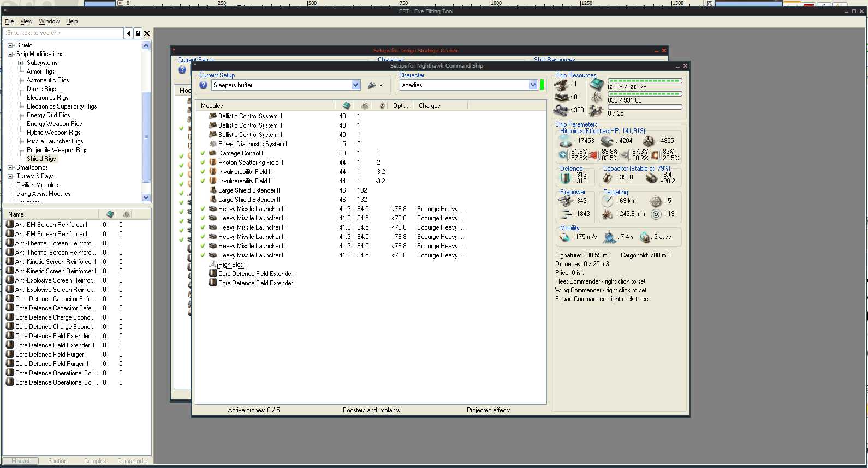Image resolution: width=868 pixels, height=468 pixels.
Task: Open the Current Setup dropdown 'Sleepers buffer'
Action: click(x=355, y=85)
